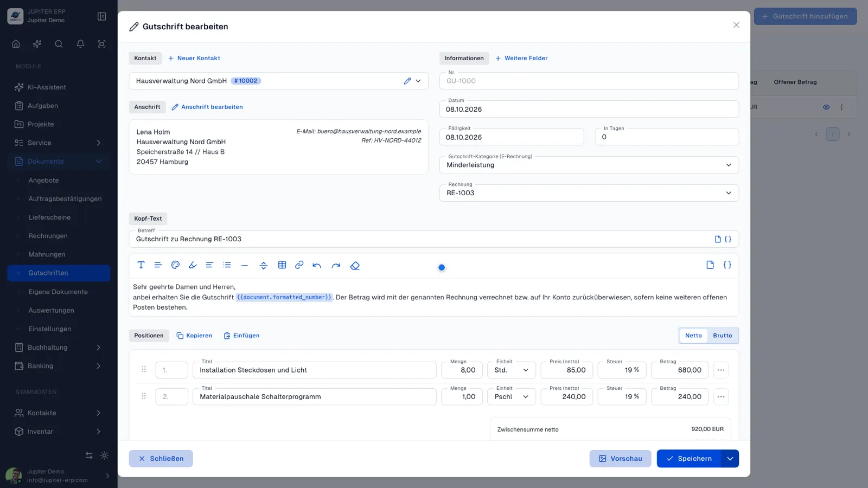Select the highlighter icon in editor toolbar
The image size is (868, 488).
(192, 265)
